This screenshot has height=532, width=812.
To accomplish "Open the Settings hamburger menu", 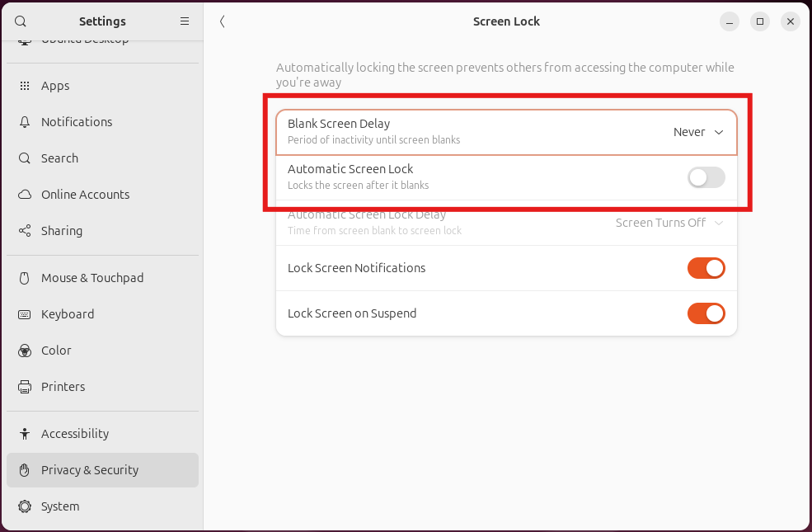I will 185,21.
